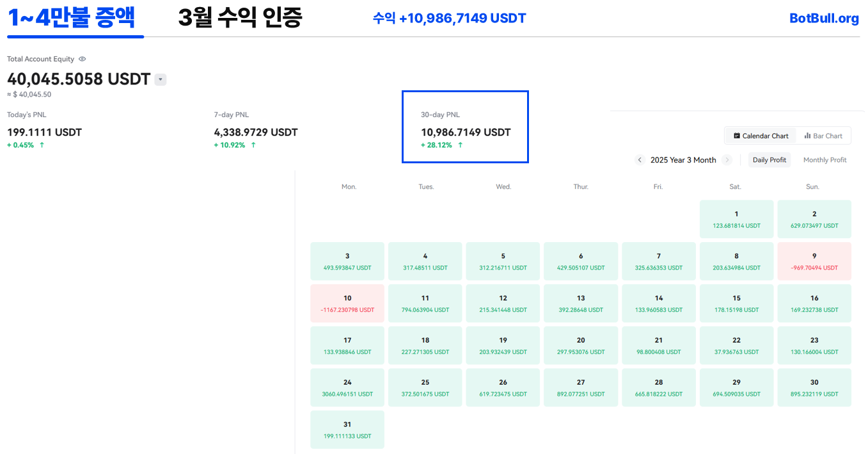Click Today's PNL up arrow icon
The height and width of the screenshot is (454, 868).
[x=42, y=145]
